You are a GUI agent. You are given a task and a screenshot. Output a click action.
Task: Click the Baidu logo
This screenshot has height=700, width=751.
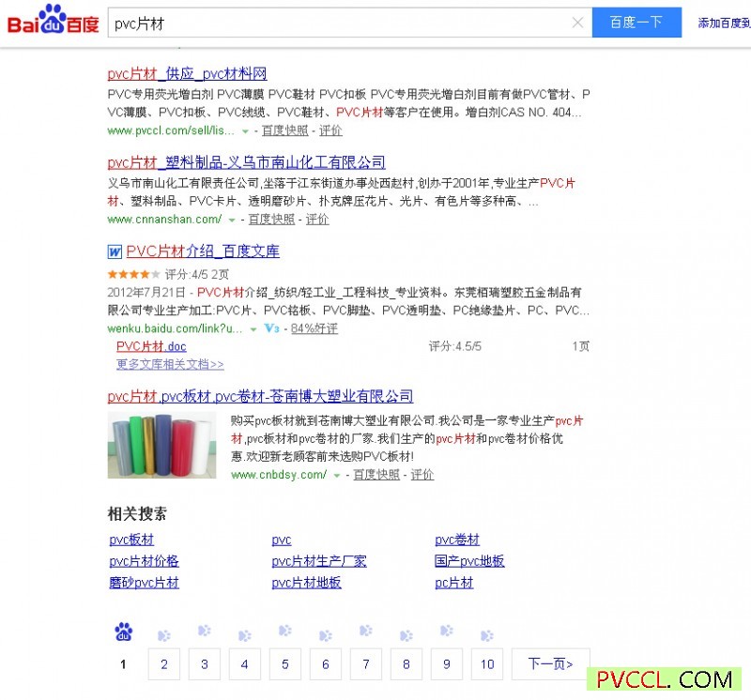[53, 20]
